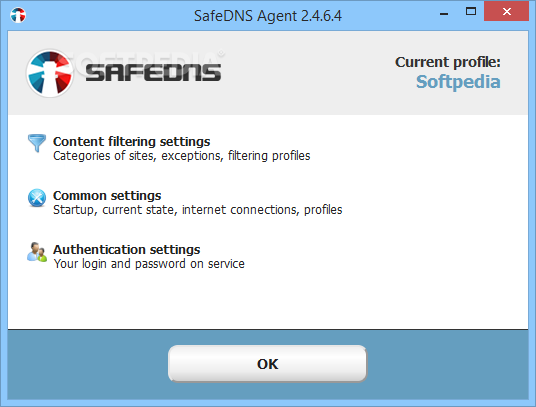Image resolution: width=536 pixels, height=407 pixels.
Task: Open Common settings
Action: [107, 195]
